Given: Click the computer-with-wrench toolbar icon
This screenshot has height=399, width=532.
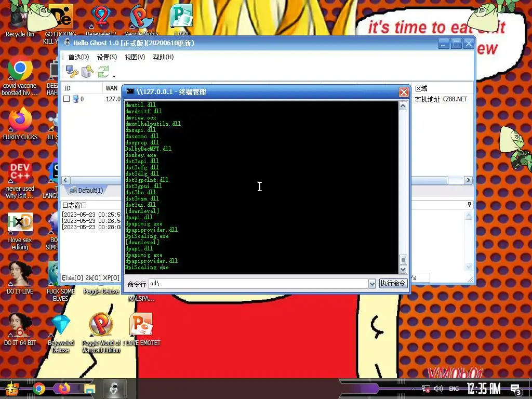Looking at the screenshot, I should click(x=72, y=72).
